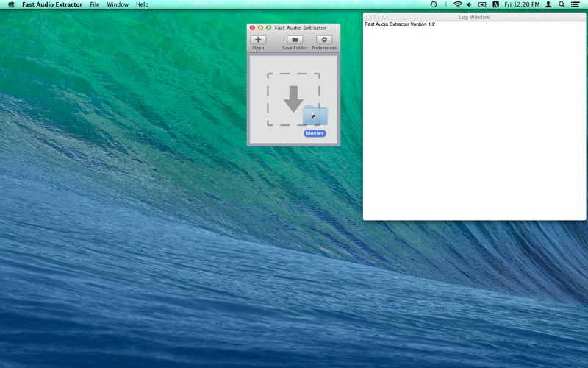Open the File menu

coord(94,4)
